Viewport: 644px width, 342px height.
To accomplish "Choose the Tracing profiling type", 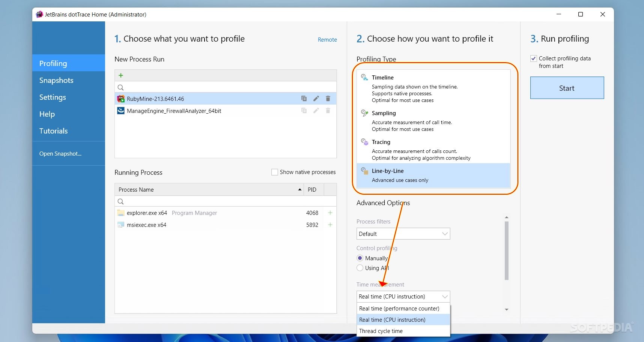I will 433,149.
